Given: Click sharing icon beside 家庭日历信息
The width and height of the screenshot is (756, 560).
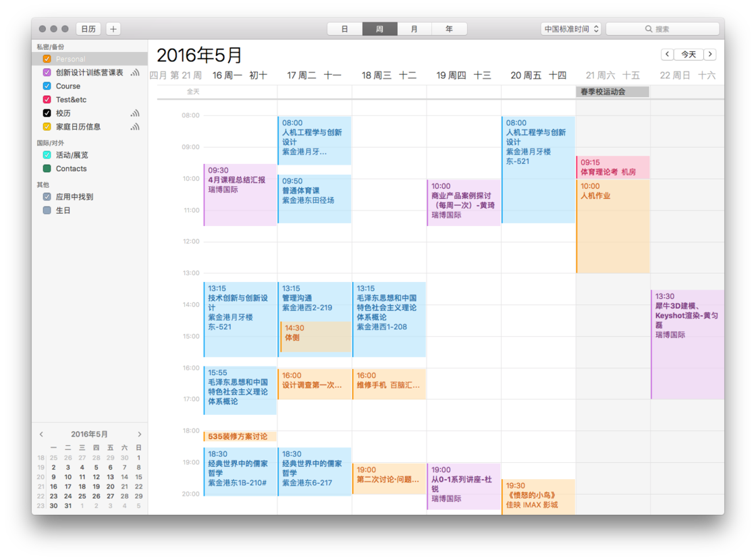Looking at the screenshot, I should click(x=135, y=127).
